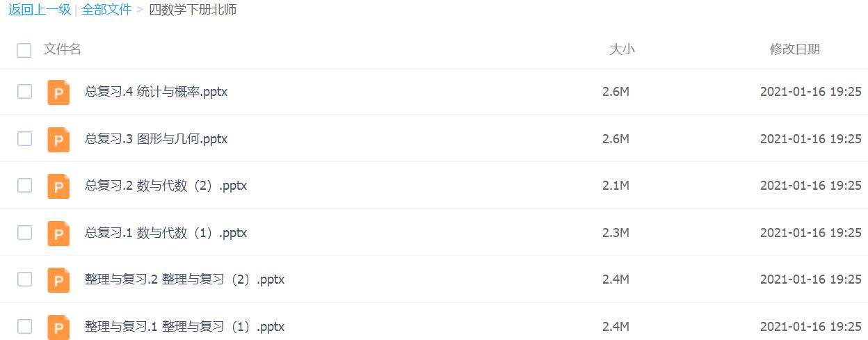Select checkbox for 整理与复习.2 file
This screenshot has height=340, width=868.
[24, 280]
